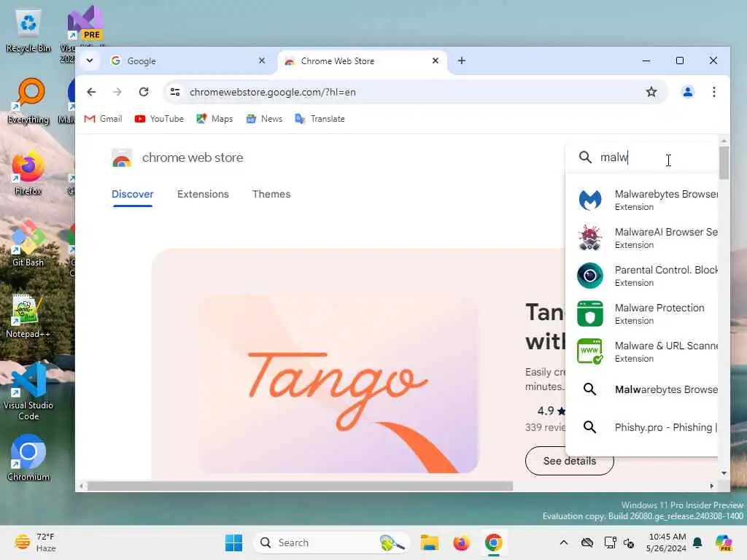Image resolution: width=747 pixels, height=560 pixels.
Task: Click the address bar URL
Action: pos(273,92)
